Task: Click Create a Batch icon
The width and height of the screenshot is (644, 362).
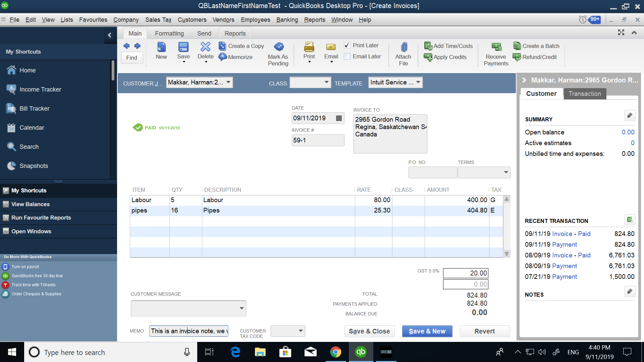Action: click(x=517, y=46)
